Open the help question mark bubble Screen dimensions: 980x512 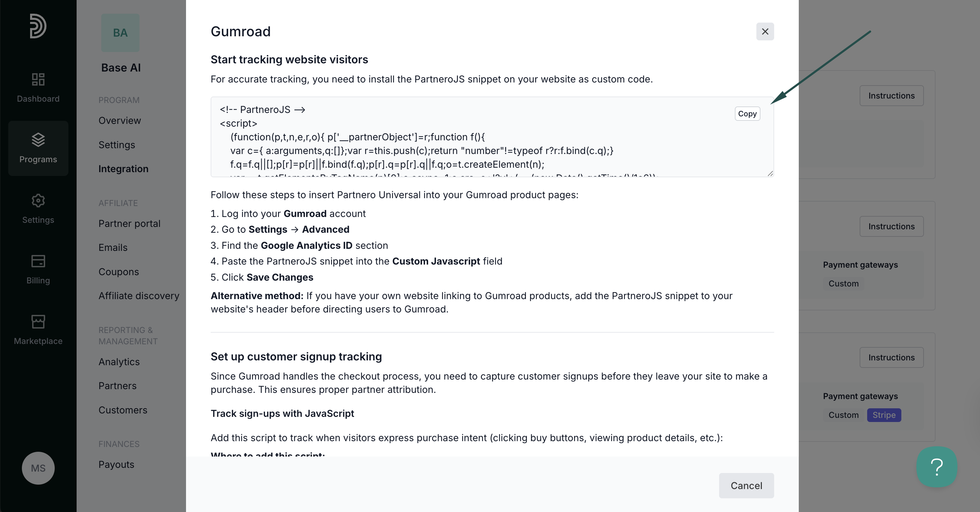click(937, 467)
